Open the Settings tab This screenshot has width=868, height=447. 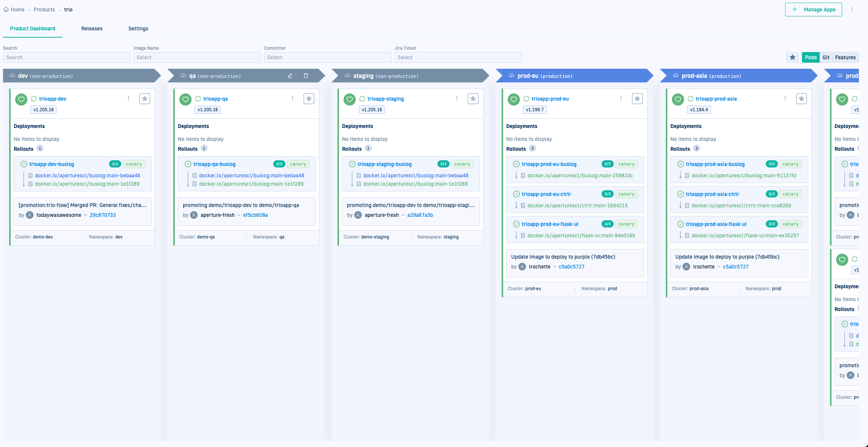138,28
